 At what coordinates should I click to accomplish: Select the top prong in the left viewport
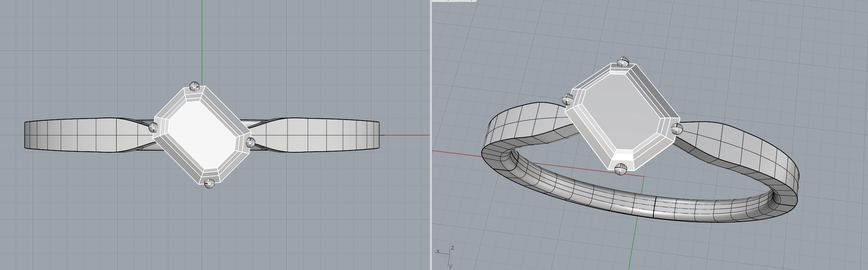click(x=194, y=87)
